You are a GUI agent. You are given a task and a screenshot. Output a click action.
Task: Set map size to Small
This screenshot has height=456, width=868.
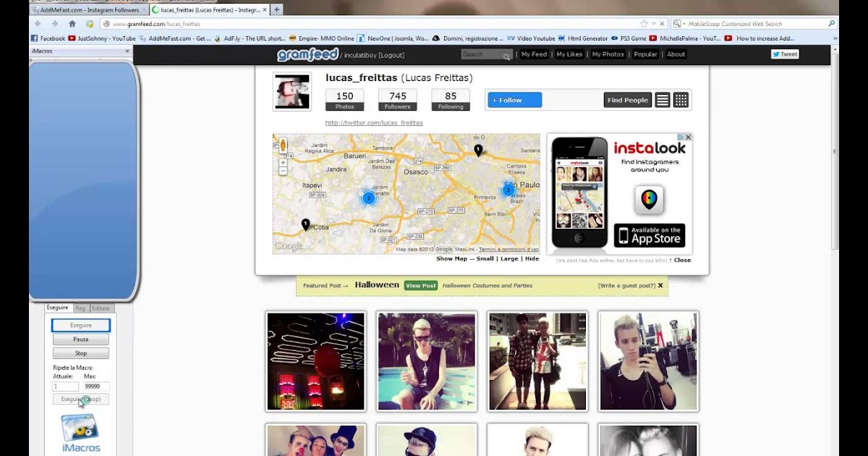click(485, 259)
